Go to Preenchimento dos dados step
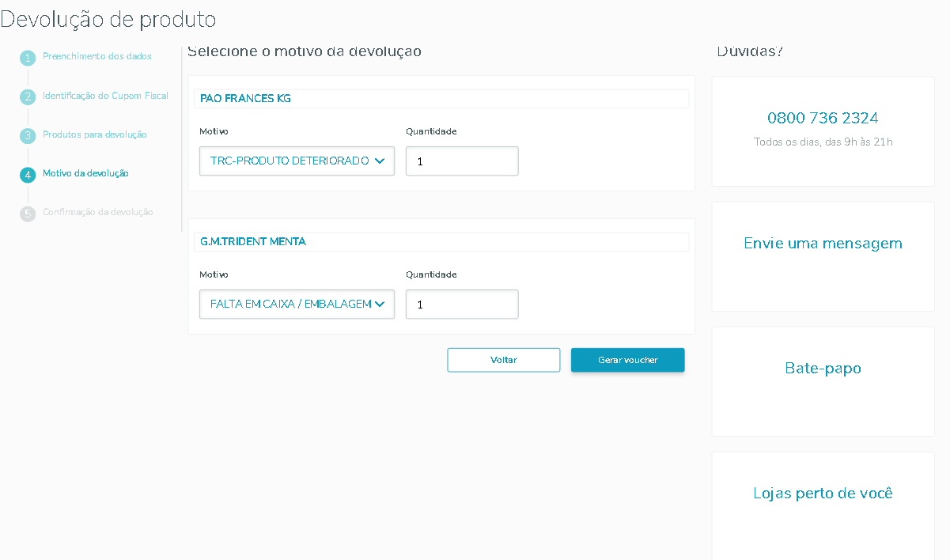This screenshot has height=560, width=950. point(97,56)
